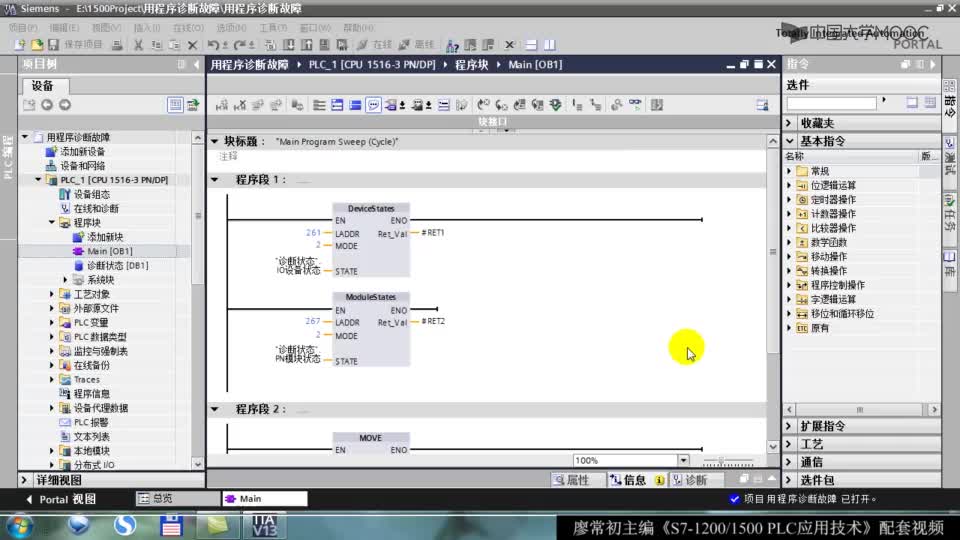The image size is (960, 540).
Task: Click the Open project toolbar icon
Action: [x=37, y=45]
